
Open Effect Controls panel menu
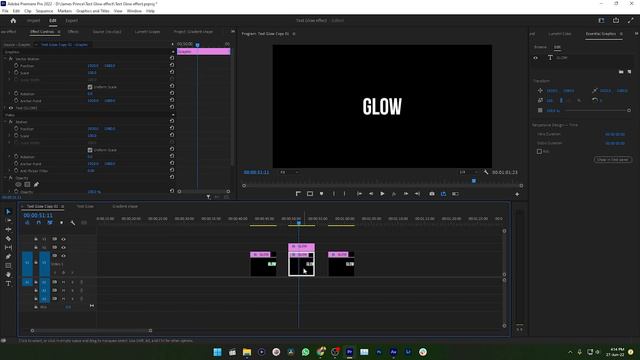59,31
